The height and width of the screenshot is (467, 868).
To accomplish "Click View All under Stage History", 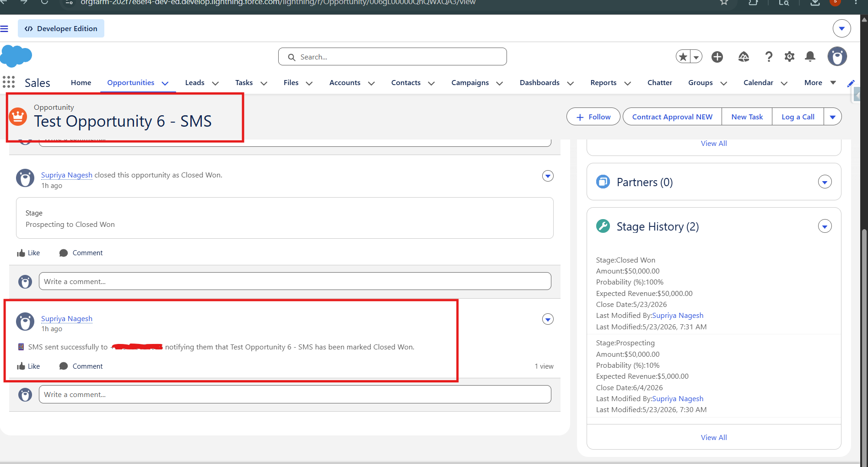I will pos(713,437).
